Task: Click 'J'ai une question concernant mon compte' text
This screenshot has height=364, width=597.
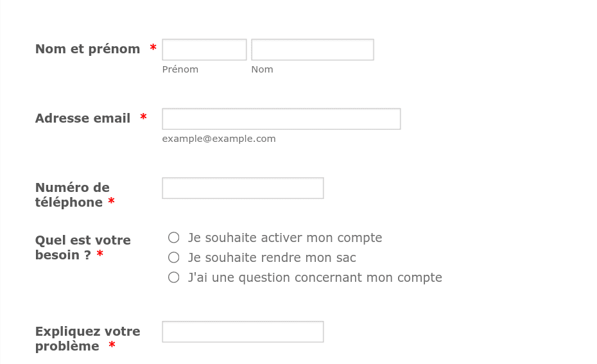Action: point(315,277)
